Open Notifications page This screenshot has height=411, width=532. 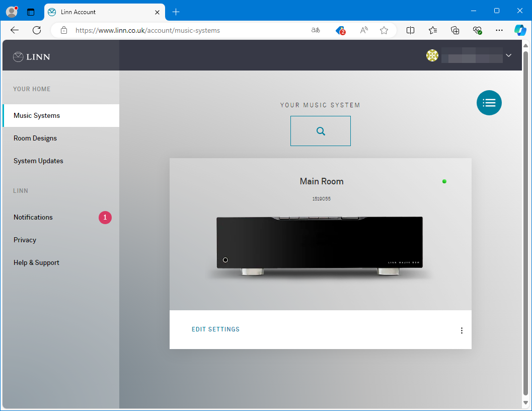click(33, 218)
